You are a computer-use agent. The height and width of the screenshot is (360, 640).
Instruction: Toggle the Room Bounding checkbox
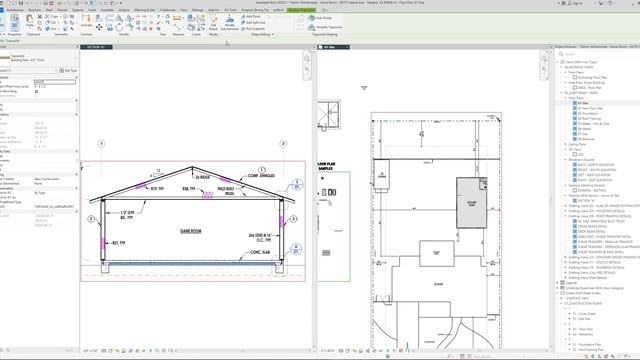pos(37,91)
